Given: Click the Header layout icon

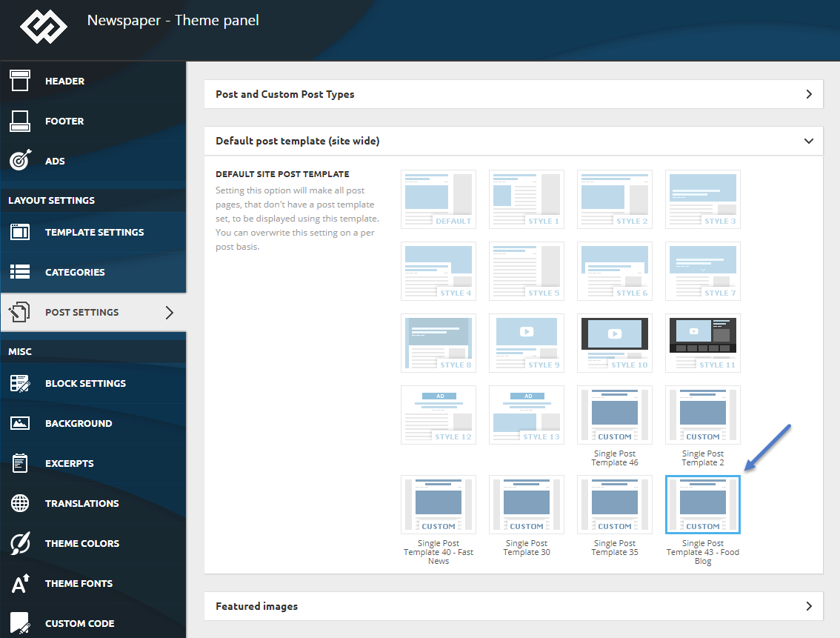Looking at the screenshot, I should (x=20, y=81).
